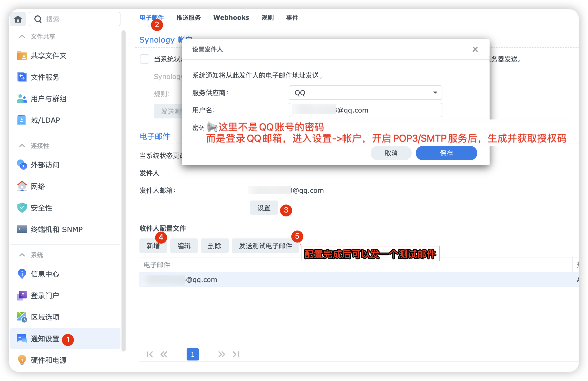
Task: Go to the last page of recipients
Action: click(236, 354)
